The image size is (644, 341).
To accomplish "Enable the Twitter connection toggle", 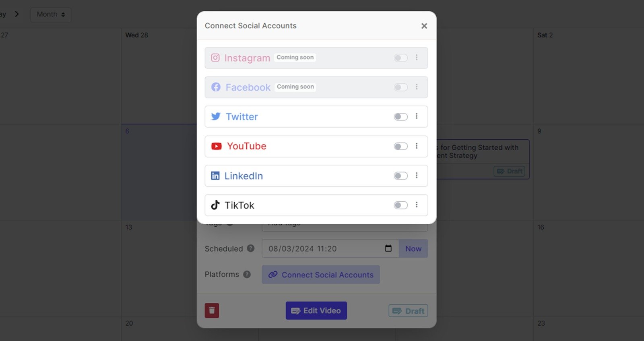I will click(400, 116).
